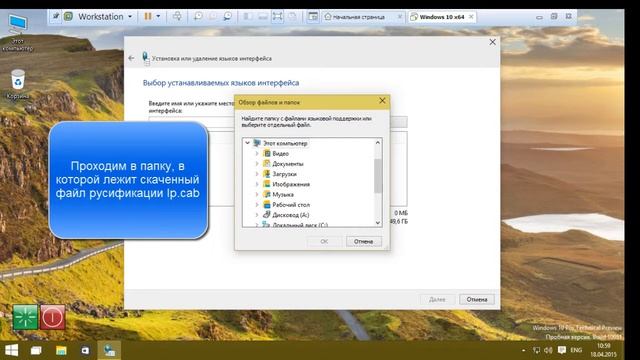The height and width of the screenshot is (360, 640).
Task: Open the VMware Workstation menu
Action: (105, 17)
